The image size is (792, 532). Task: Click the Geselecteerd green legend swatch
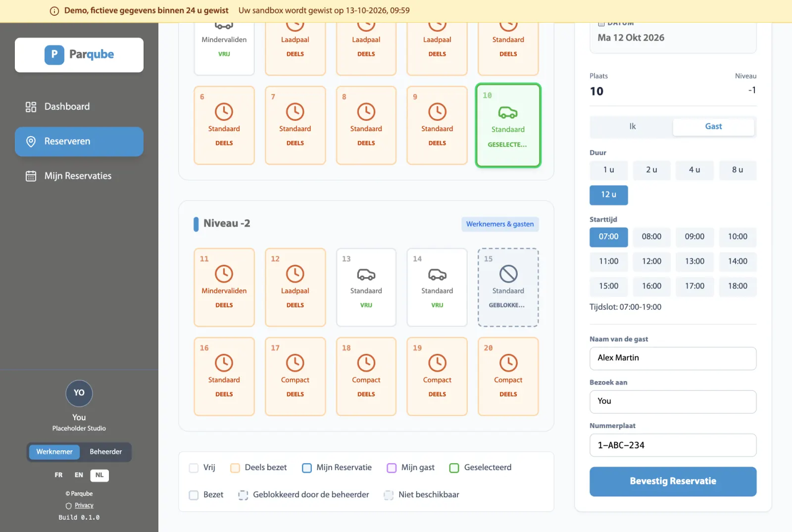454,468
